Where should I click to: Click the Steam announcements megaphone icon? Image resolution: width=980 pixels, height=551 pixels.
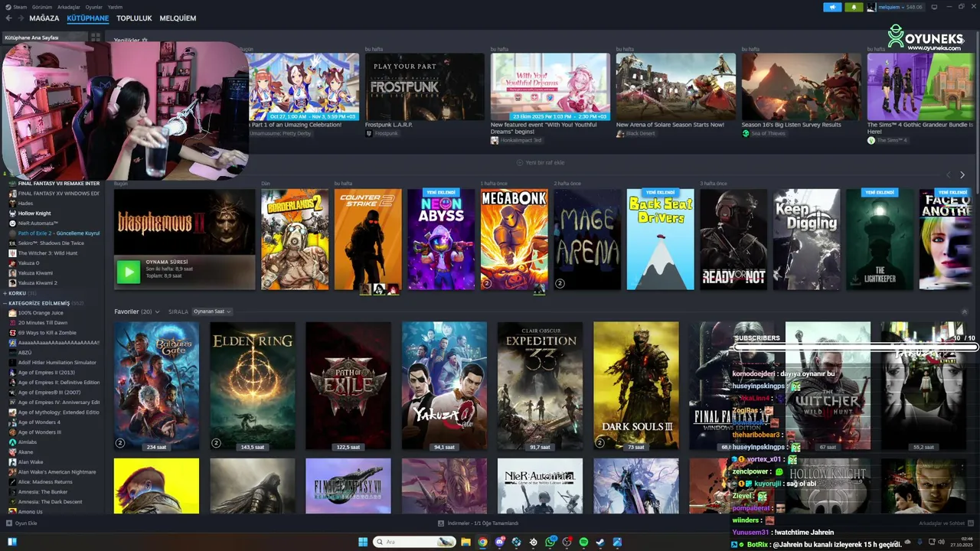(x=832, y=7)
